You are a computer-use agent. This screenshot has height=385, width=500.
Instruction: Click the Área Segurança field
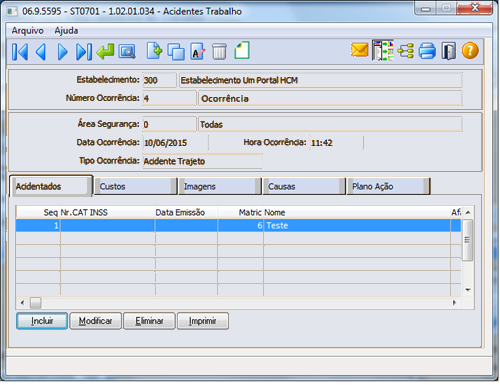pyautogui.click(x=169, y=124)
